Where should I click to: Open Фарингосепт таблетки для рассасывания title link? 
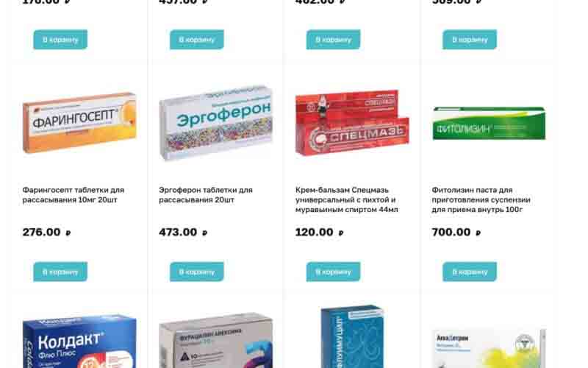point(73,195)
